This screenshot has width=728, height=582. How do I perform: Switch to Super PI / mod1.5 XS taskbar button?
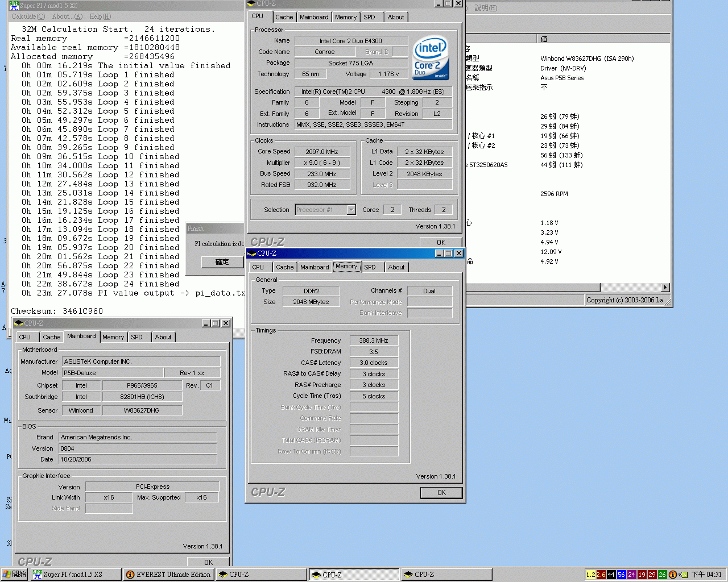pos(76,575)
